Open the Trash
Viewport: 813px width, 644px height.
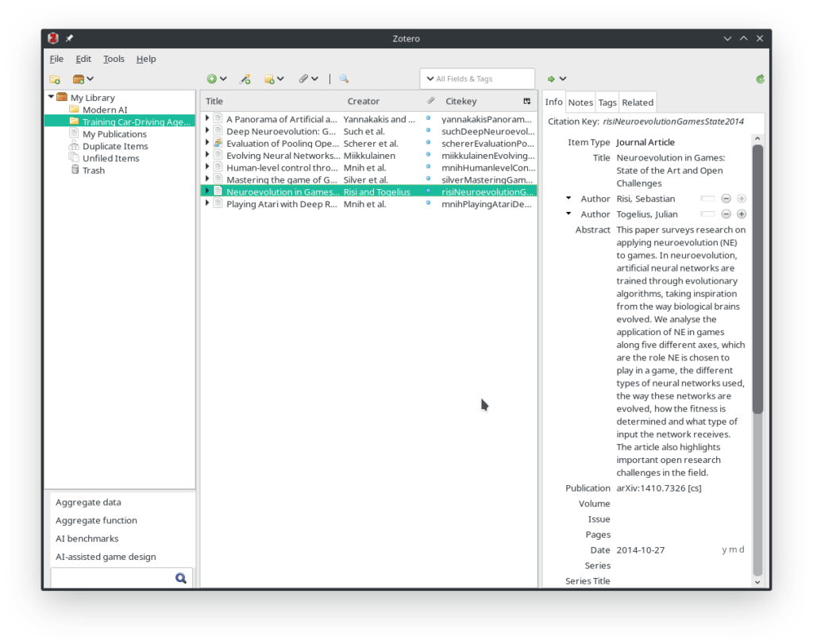coord(93,170)
